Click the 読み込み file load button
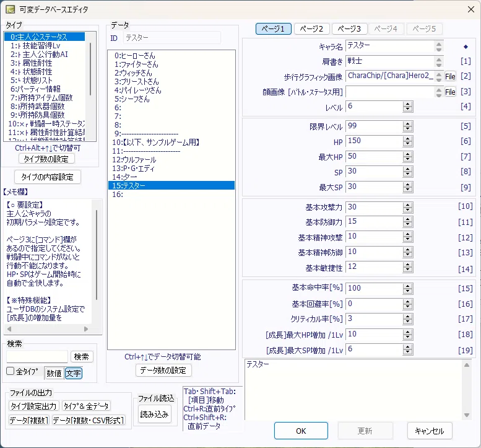The image size is (481, 448). pos(154,414)
